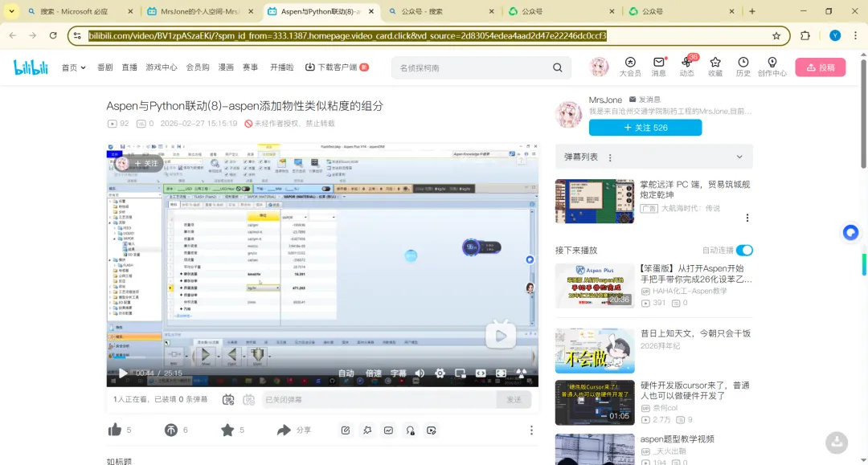Go to 直播 live section
The height and width of the screenshot is (465, 868).
pyautogui.click(x=129, y=67)
